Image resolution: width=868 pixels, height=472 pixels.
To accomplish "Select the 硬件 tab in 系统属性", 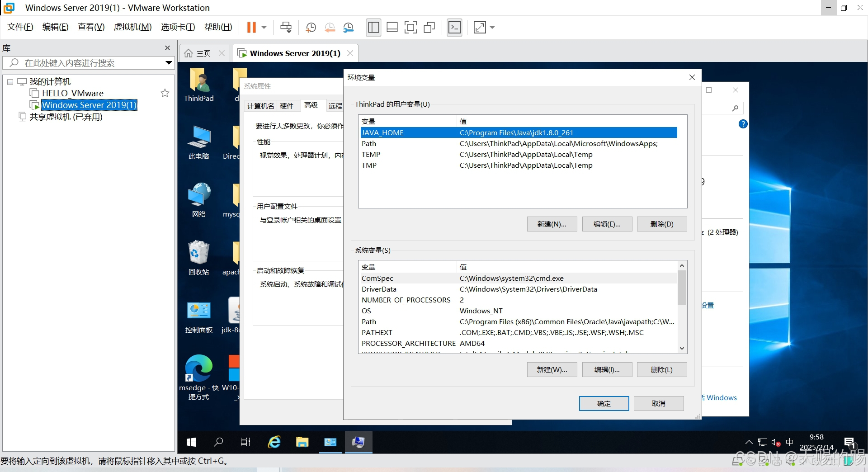I will point(287,106).
